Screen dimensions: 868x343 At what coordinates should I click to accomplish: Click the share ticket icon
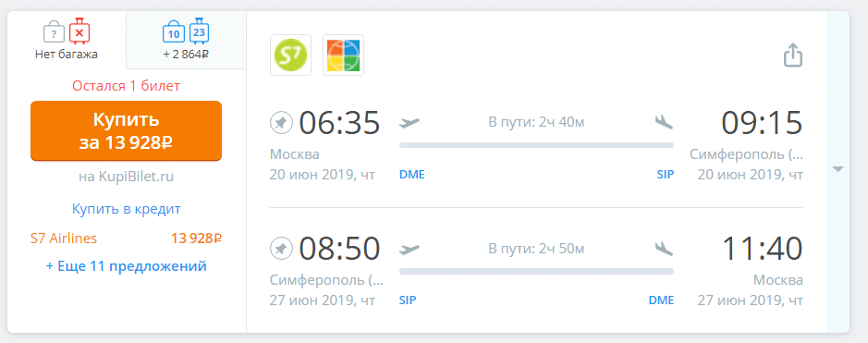[793, 55]
